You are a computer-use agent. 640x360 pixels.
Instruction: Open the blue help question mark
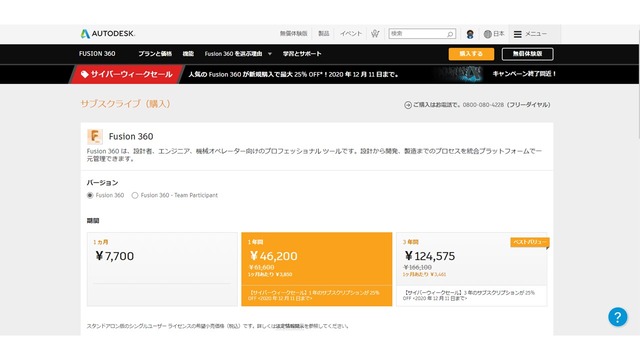point(618,317)
